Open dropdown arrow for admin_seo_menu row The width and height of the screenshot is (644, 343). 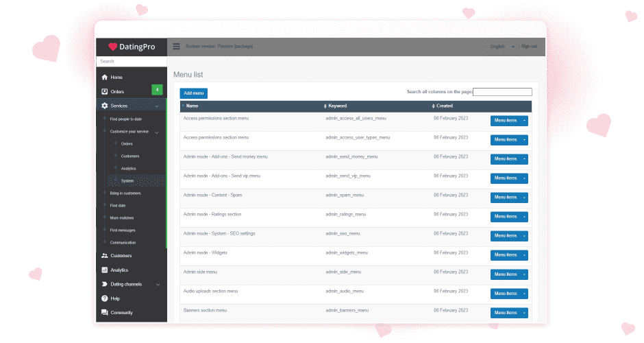[x=524, y=236]
